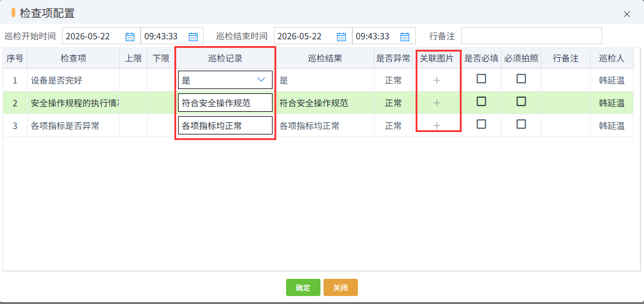Click the 行备注 column header

click(565, 58)
